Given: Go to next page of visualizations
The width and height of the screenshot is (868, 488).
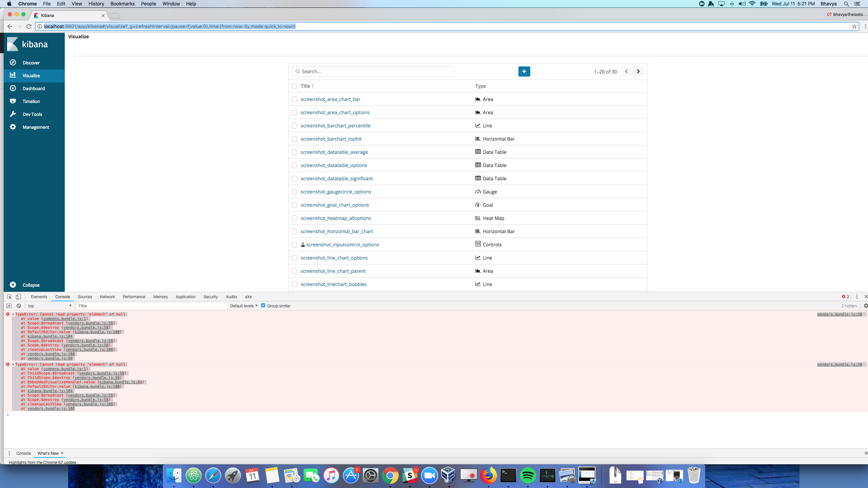Looking at the screenshot, I should coord(638,72).
